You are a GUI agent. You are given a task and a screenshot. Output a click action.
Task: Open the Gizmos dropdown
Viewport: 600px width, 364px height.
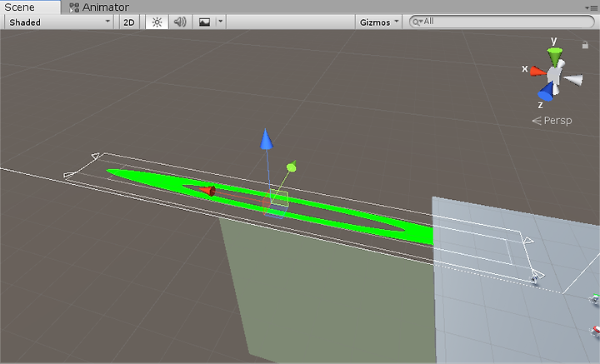point(379,22)
